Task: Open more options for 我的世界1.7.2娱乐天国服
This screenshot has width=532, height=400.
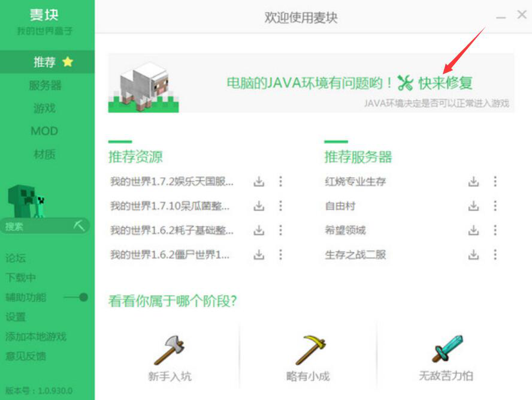Action: coord(280,181)
